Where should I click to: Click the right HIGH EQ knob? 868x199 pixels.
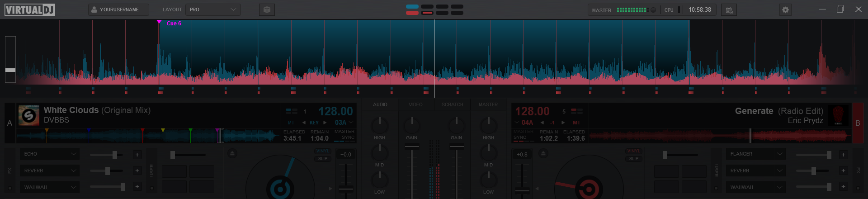[x=488, y=125]
